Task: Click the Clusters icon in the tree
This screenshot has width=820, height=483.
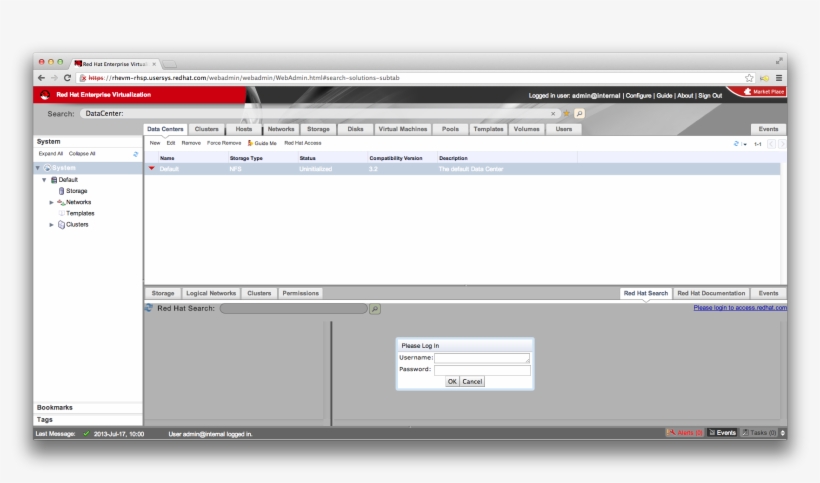Action: click(61, 225)
